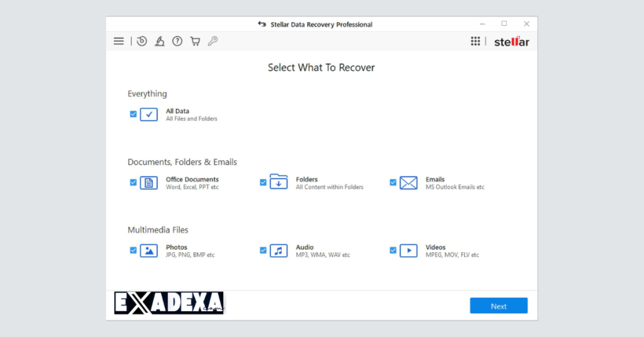The height and width of the screenshot is (337, 644).
Task: Open the nine-dot apps grid icon
Action: (x=475, y=41)
